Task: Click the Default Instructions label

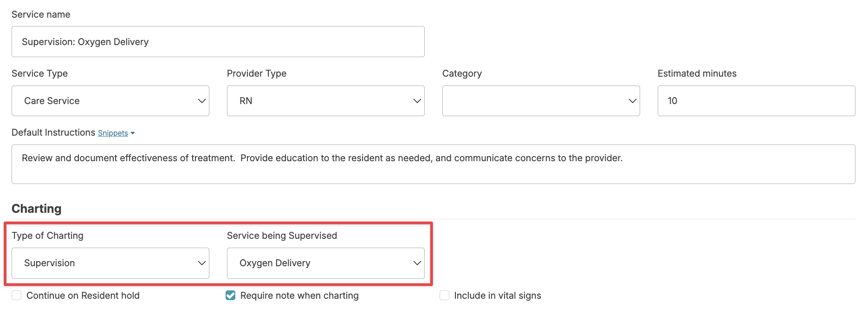Action: (x=53, y=133)
